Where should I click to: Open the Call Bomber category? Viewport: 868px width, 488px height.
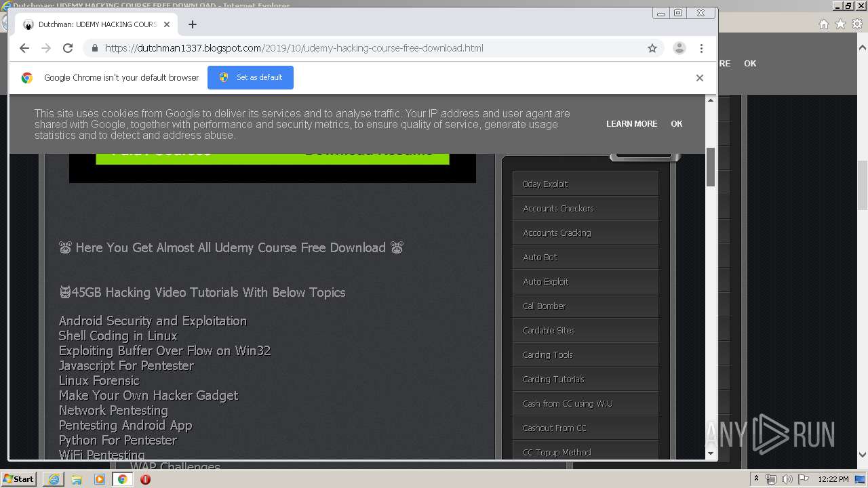click(x=586, y=306)
